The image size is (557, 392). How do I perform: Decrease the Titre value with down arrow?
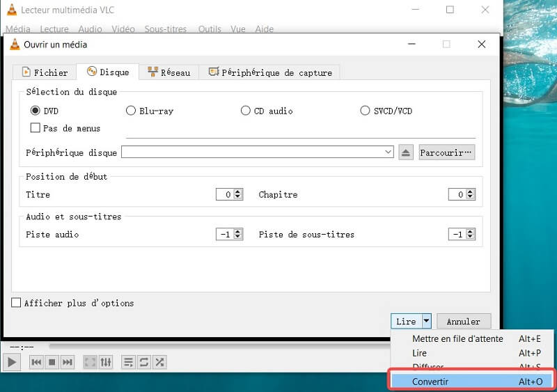coord(238,197)
